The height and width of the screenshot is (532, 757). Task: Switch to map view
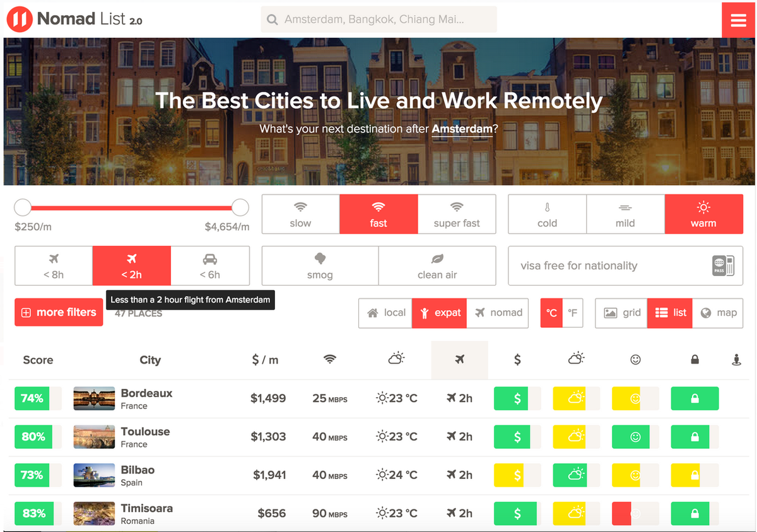point(718,313)
